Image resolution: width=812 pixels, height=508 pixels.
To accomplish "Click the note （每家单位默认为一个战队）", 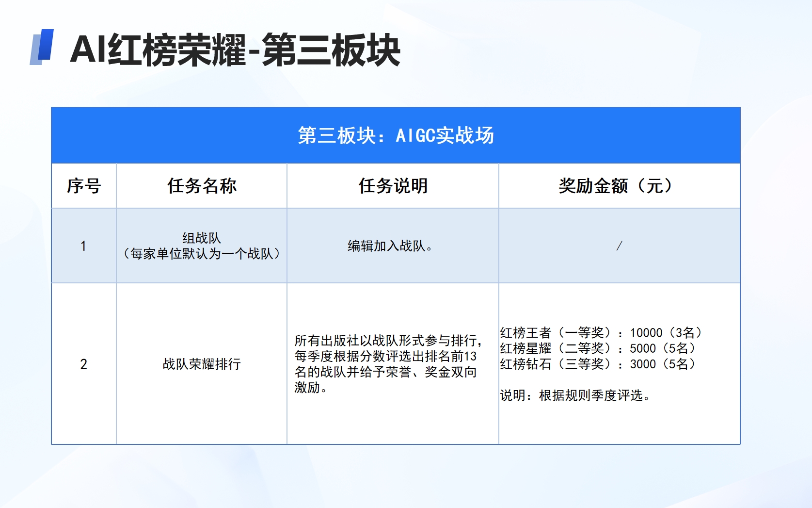I will click(x=202, y=254).
